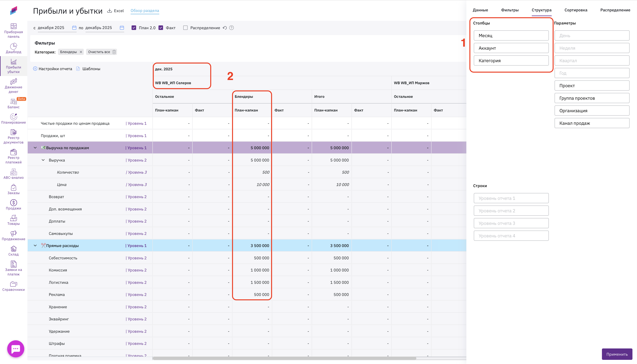Uncheck the План 2.0 checkbox

point(134,28)
